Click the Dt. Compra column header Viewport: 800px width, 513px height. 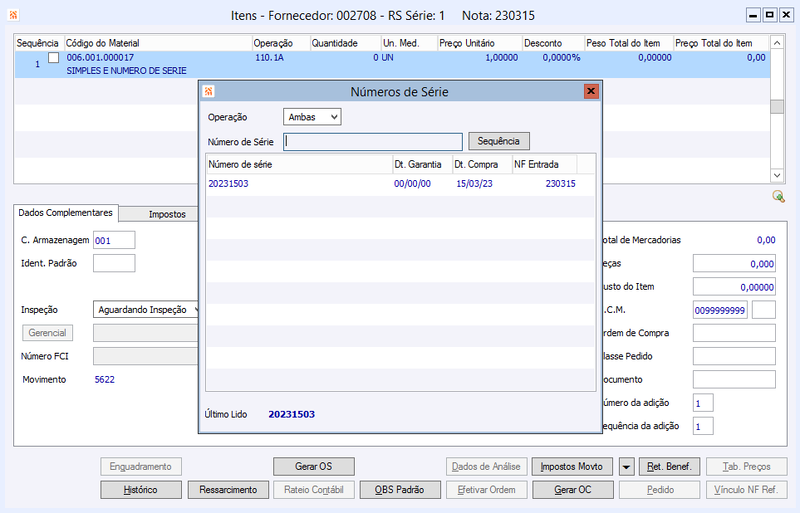[x=482, y=164]
